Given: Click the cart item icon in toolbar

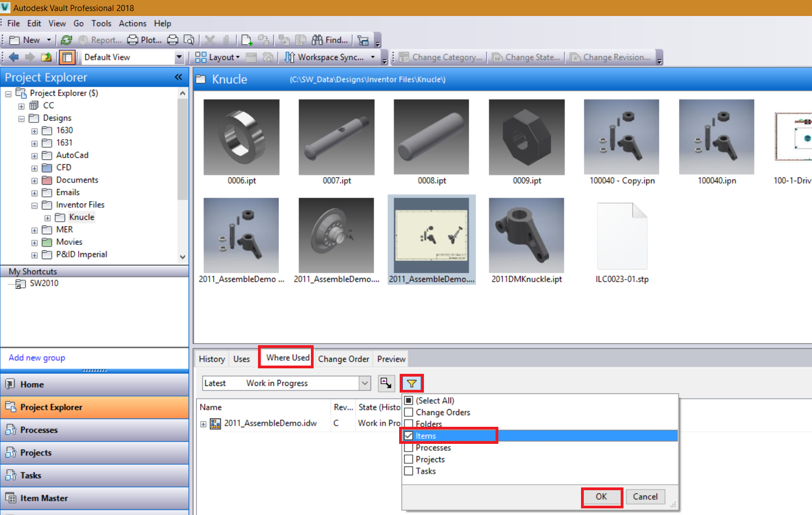Looking at the screenshot, I should (363, 40).
